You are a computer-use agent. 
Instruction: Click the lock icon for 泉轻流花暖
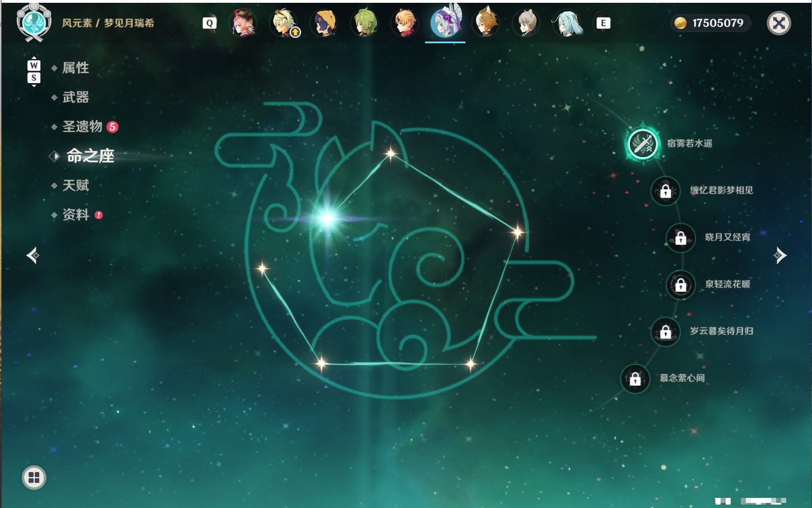point(681,285)
